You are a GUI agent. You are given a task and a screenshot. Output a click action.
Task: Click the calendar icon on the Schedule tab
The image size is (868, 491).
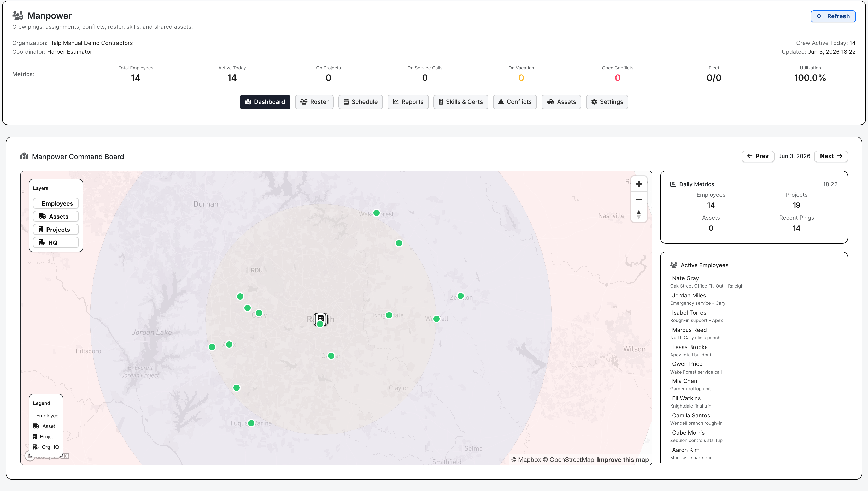[346, 102]
